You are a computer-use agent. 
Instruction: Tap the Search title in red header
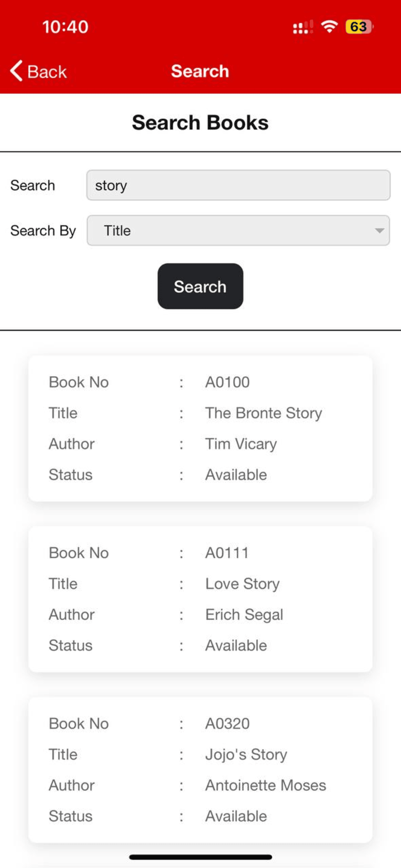tap(200, 71)
